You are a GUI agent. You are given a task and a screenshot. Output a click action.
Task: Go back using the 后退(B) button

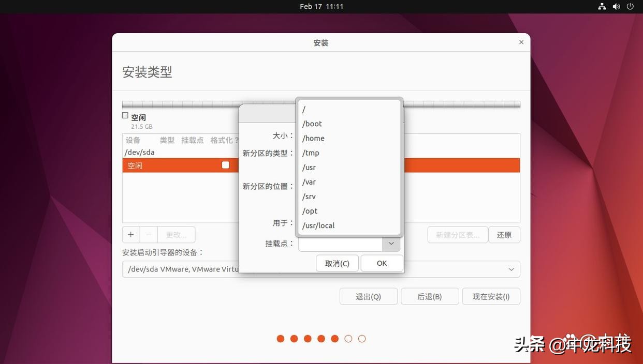430,296
